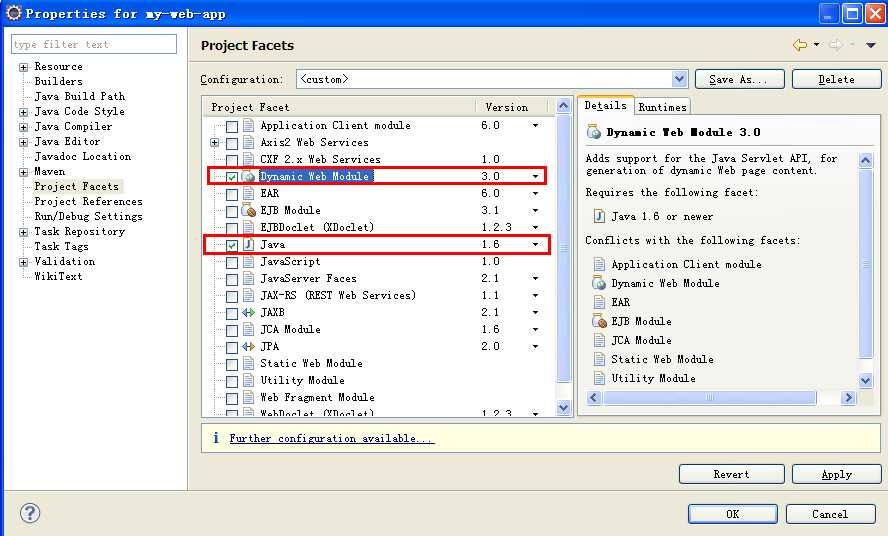Click Utility Module icon in conflicts list

pos(599,378)
